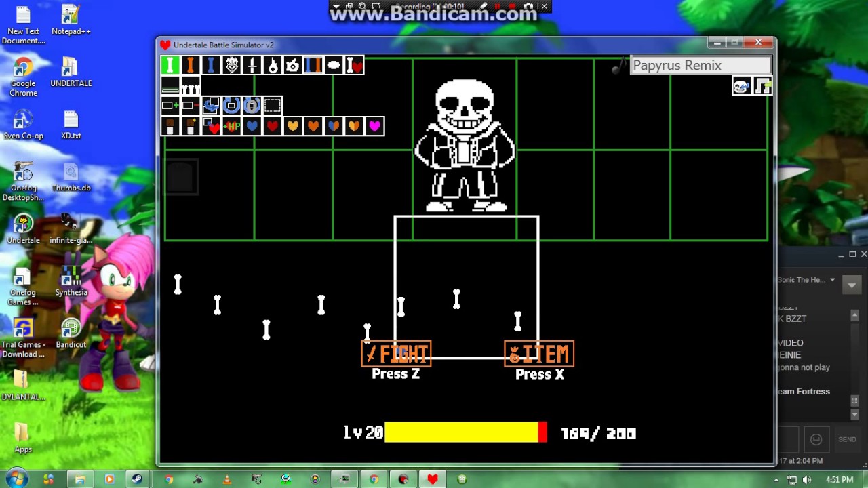Select the white bone attack tool

[x=170, y=65]
